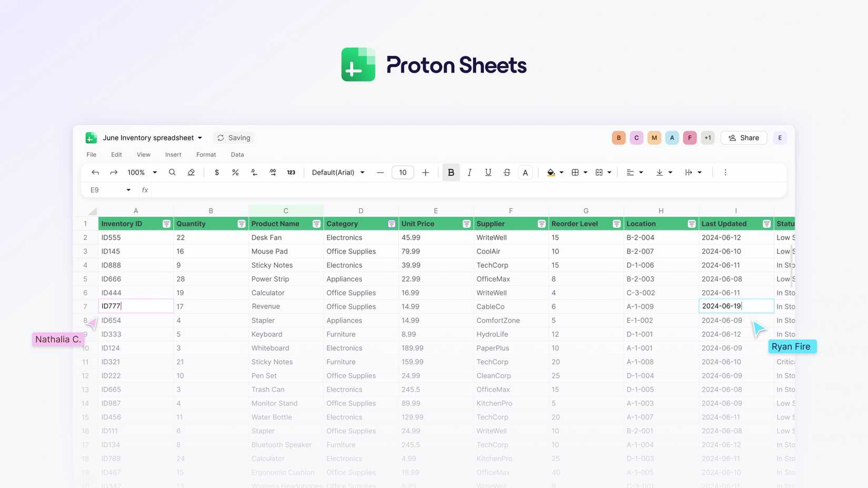Click the more number formats 123 icon
Viewport: 868px width, 488px height.
click(291, 172)
